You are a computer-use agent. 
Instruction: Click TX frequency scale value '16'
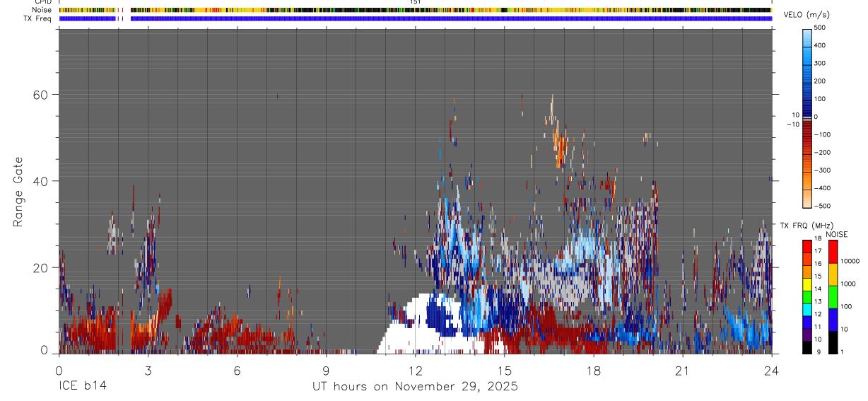coord(817,264)
